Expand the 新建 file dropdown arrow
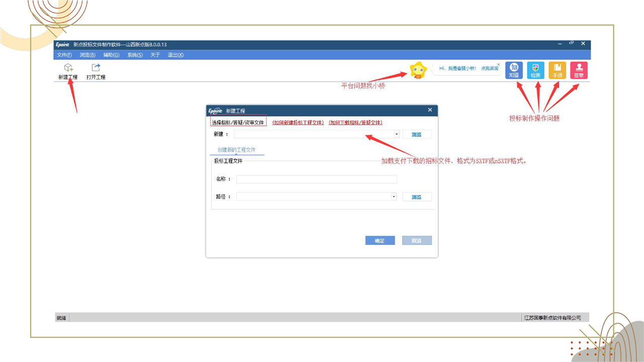644x362 pixels. [x=396, y=134]
